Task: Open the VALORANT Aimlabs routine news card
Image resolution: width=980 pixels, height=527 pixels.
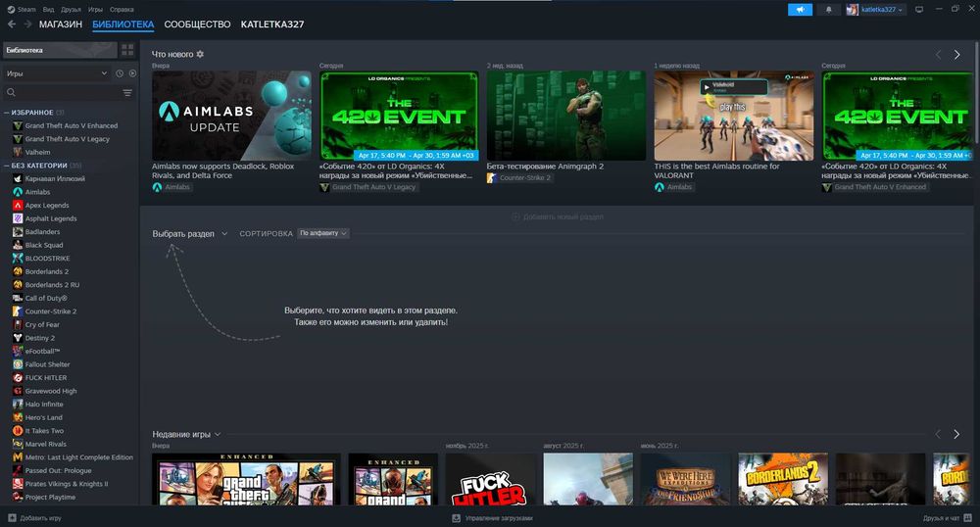Action: [x=734, y=116]
